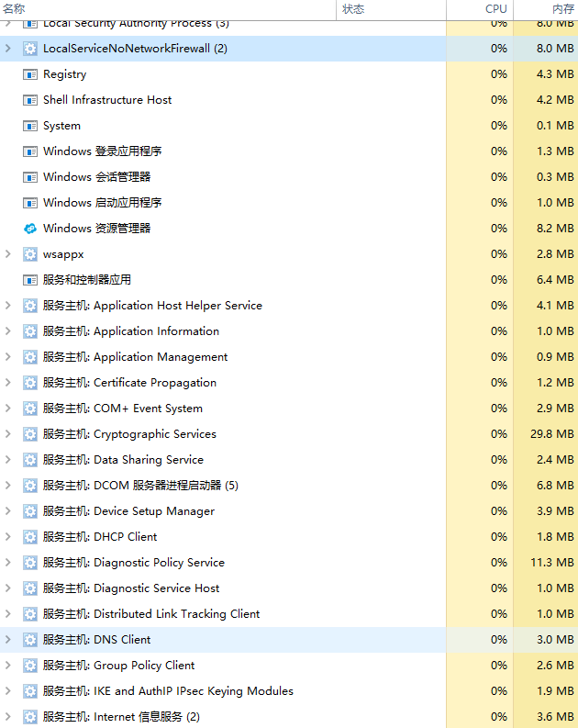Expand the LocalServiceNoNetworkFirewall (2) group
Image resolution: width=578 pixels, height=728 pixels.
click(8, 49)
